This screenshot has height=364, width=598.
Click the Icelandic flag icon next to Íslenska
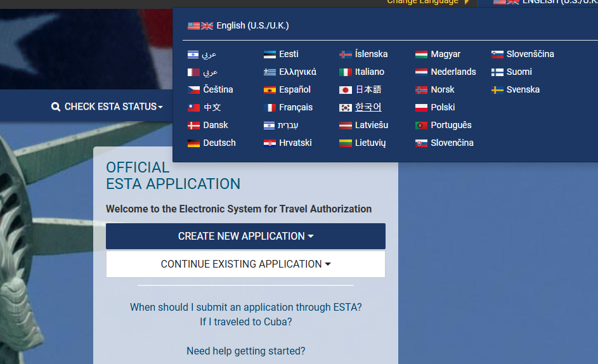(x=345, y=55)
